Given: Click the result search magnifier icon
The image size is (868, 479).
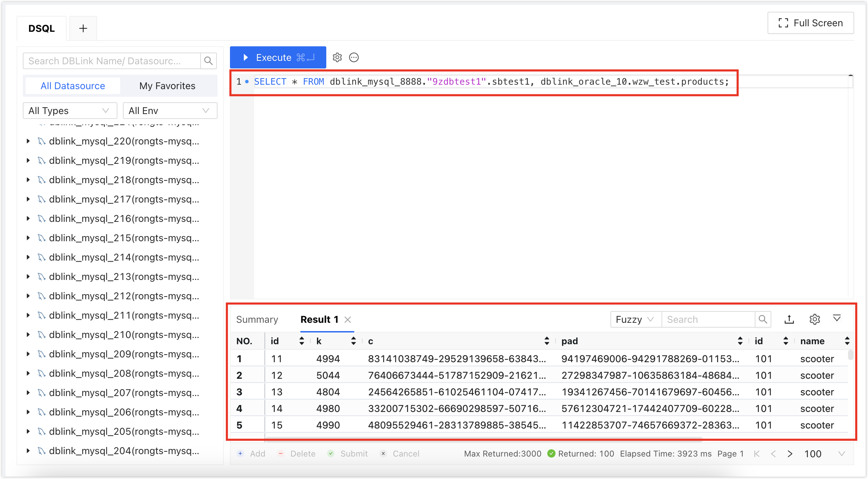Looking at the screenshot, I should click(x=763, y=319).
